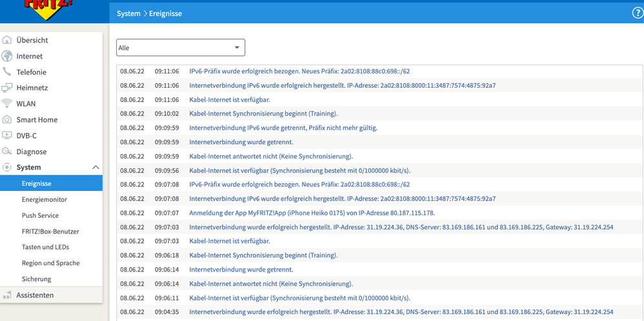The height and width of the screenshot is (321, 644).
Task: Click the Diagnose icon in sidebar
Action: pyautogui.click(x=7, y=151)
